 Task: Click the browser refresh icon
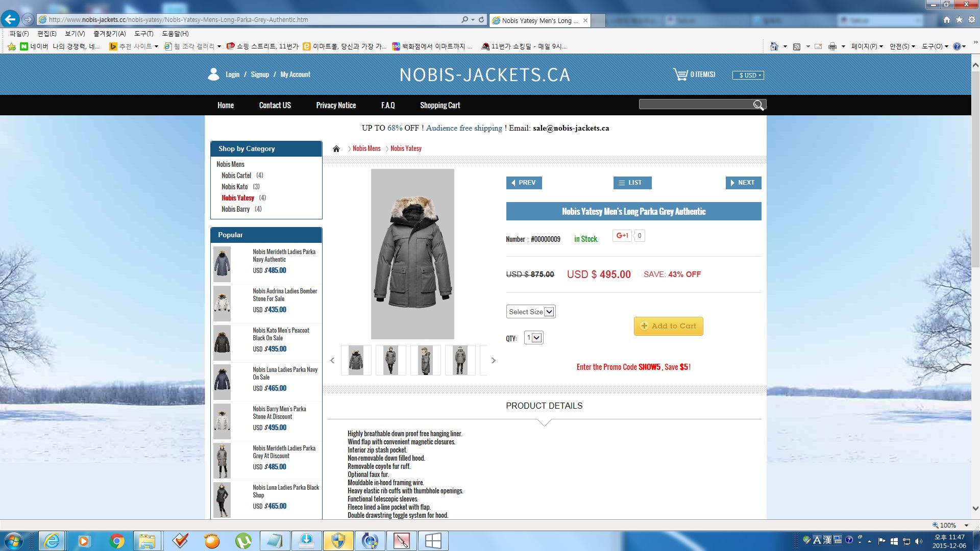click(481, 19)
